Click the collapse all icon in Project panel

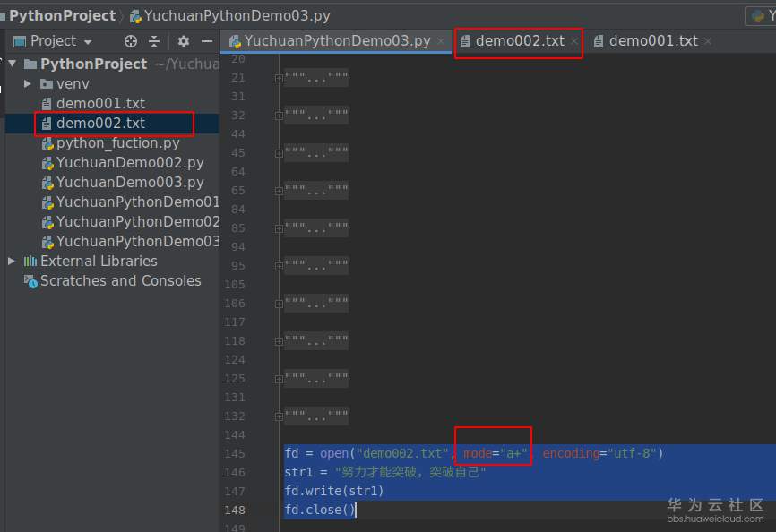(x=154, y=41)
